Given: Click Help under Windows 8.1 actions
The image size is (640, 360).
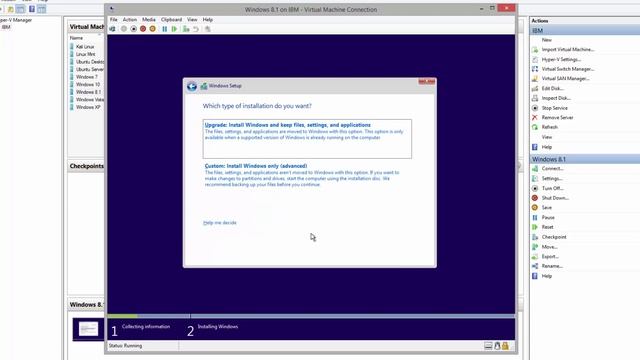Looking at the screenshot, I should coord(547,276).
